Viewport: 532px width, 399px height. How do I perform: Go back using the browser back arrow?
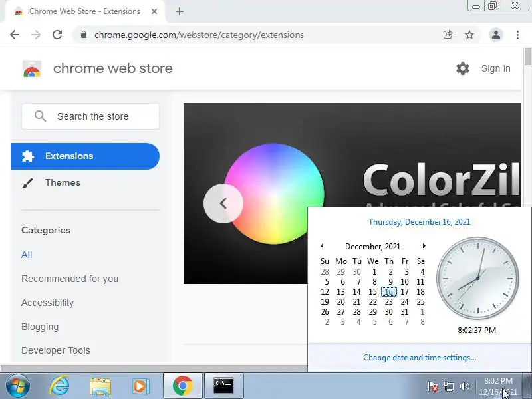coord(15,35)
